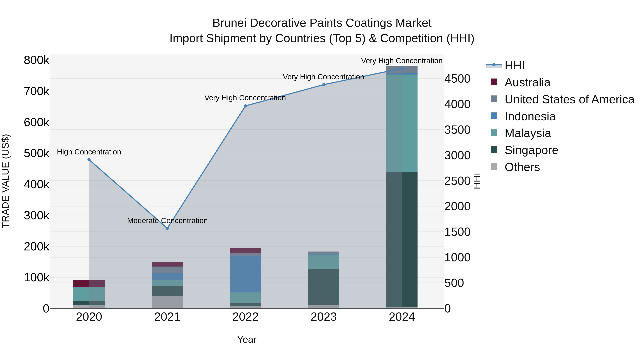Click the x-axis label 2024
644x362 pixels.
coord(402,317)
